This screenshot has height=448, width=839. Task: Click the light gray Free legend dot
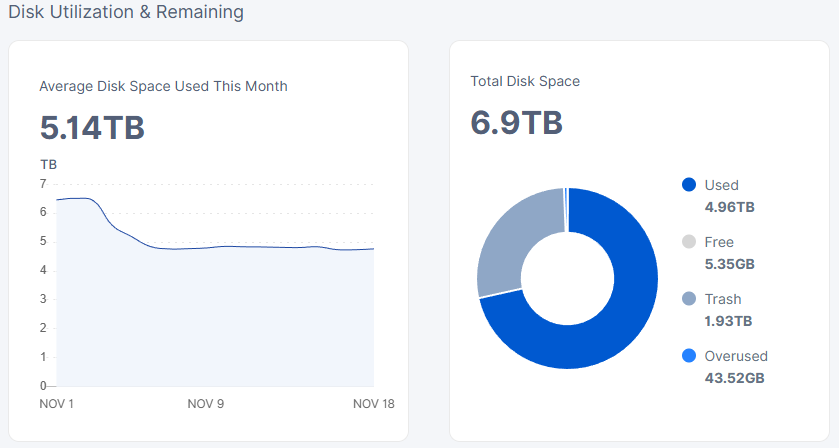tap(688, 242)
